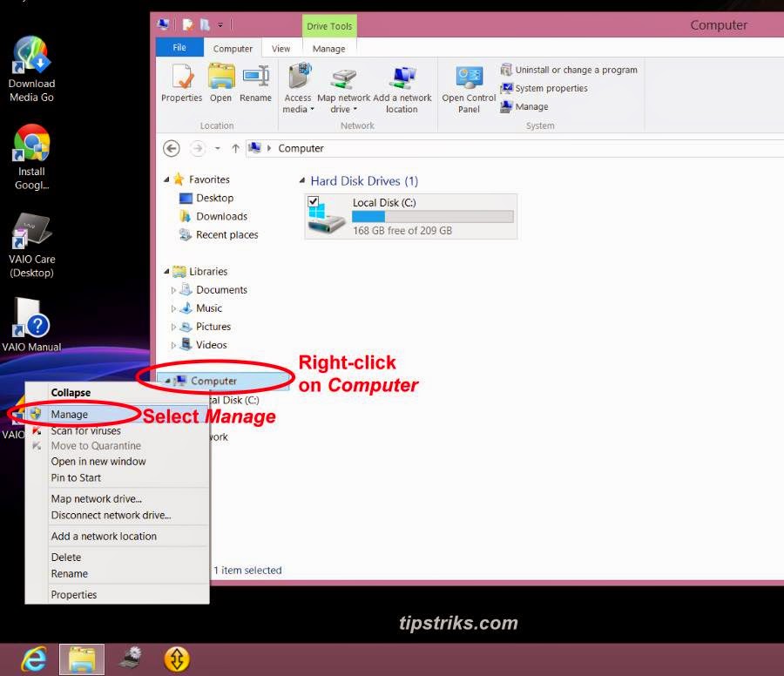Click Manage in System ribbon group
This screenshot has width=784, height=676.
tap(524, 106)
